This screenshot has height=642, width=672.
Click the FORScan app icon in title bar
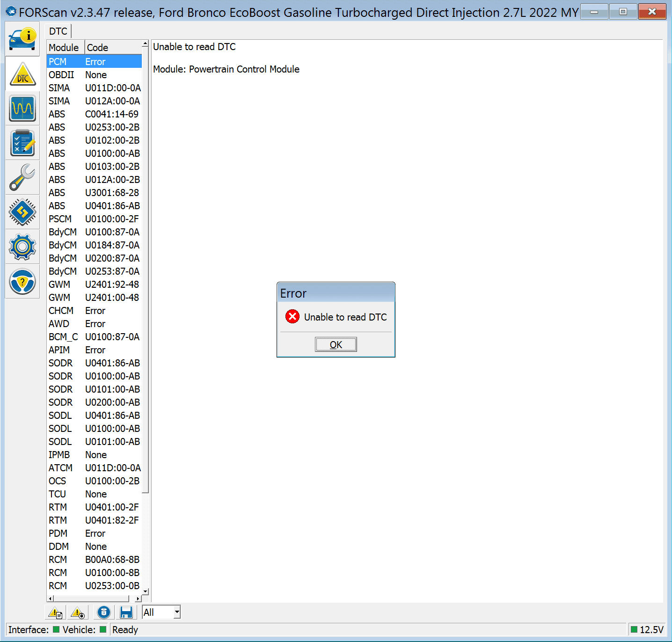[x=11, y=12]
